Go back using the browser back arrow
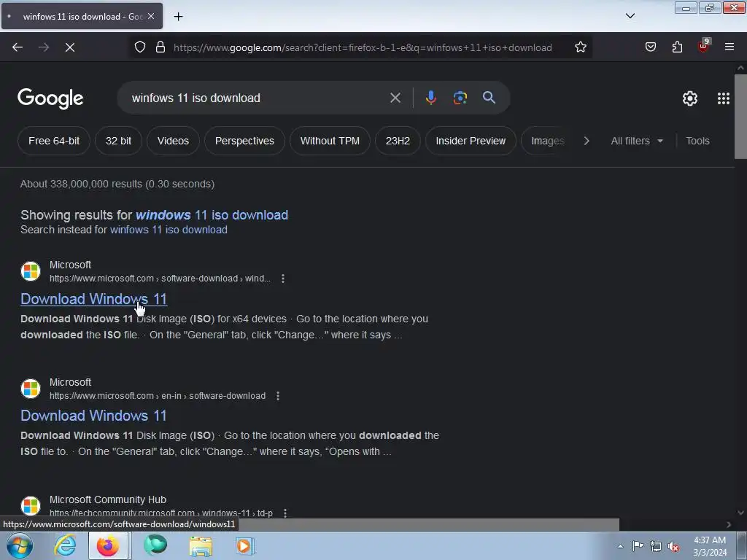The height and width of the screenshot is (560, 747). pyautogui.click(x=18, y=47)
